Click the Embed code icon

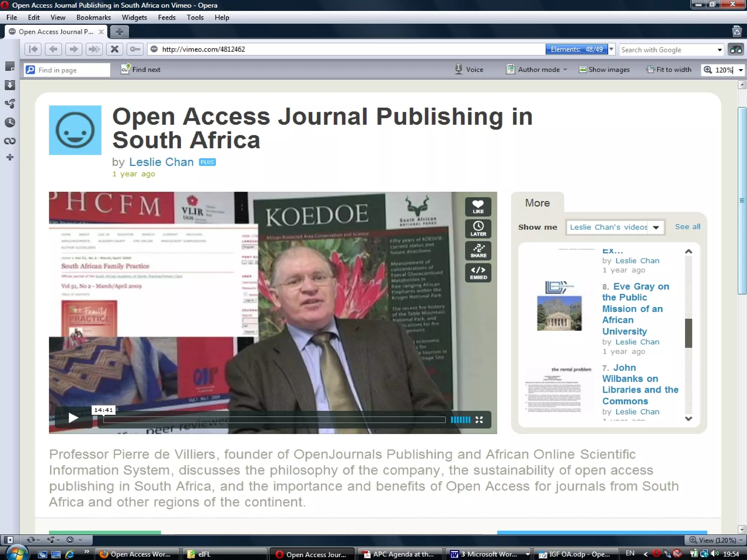coord(478,273)
